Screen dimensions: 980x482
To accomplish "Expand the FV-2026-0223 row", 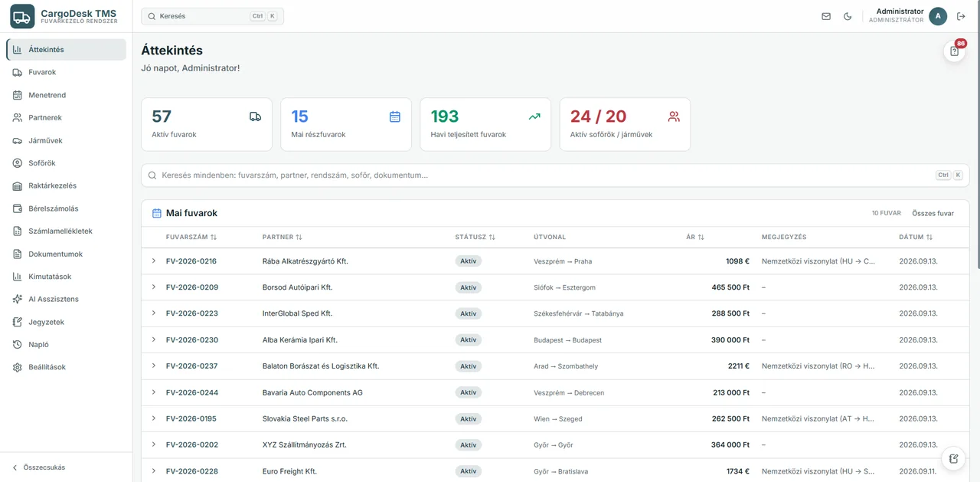I will tap(154, 313).
